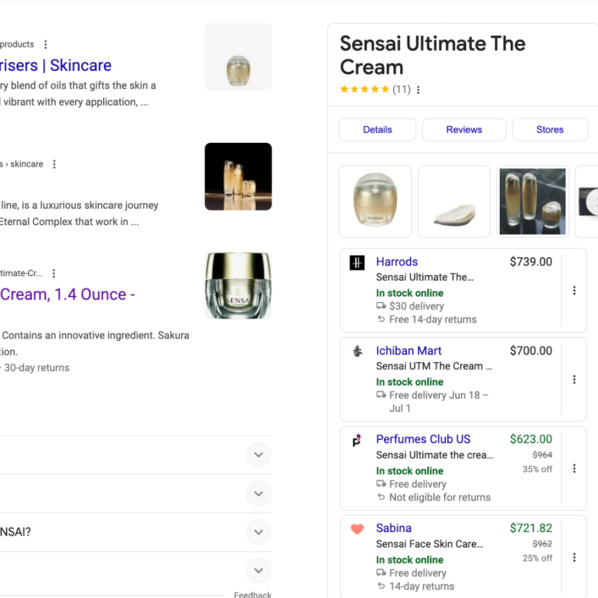This screenshot has height=598, width=598.
Task: Click the three-dot menu next to 'skincare' breadcrumb
Action: coord(54,164)
